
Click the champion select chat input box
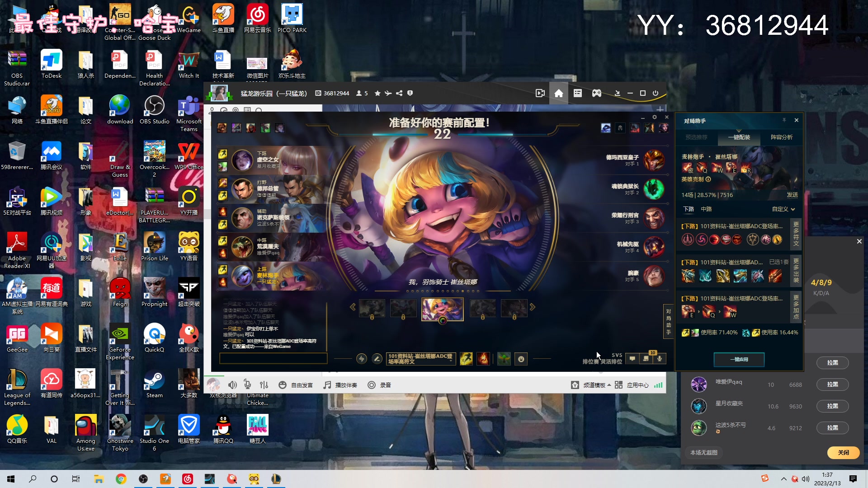273,359
